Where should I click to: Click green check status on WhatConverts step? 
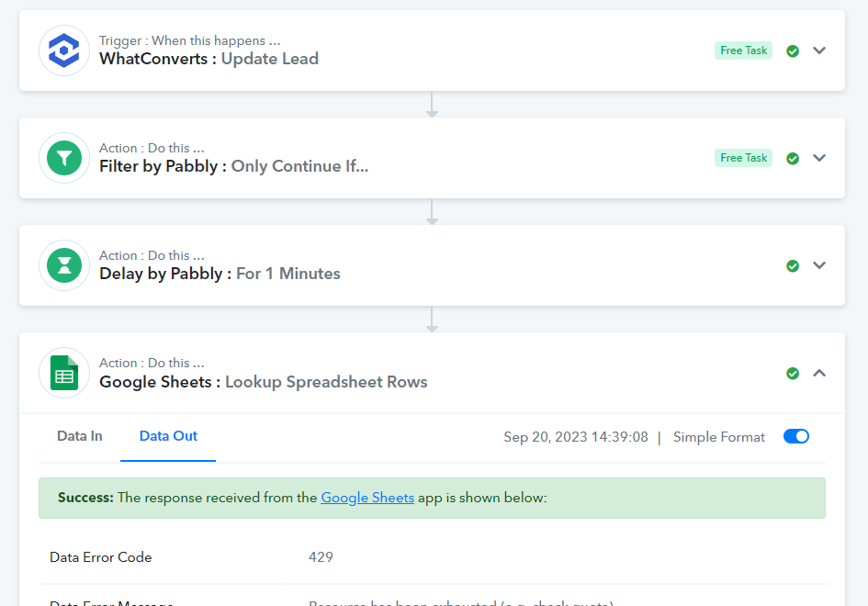[x=793, y=50]
